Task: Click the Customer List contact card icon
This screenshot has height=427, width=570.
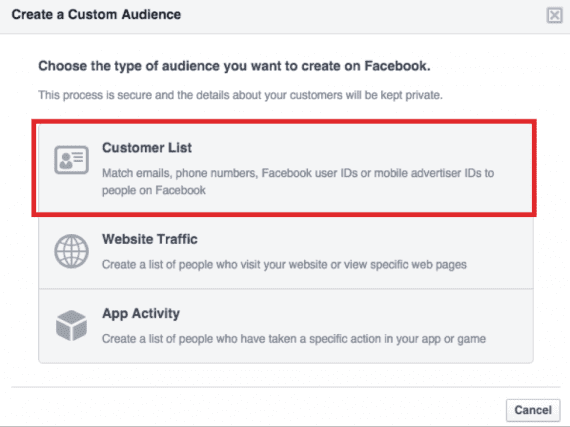Action: (71, 160)
